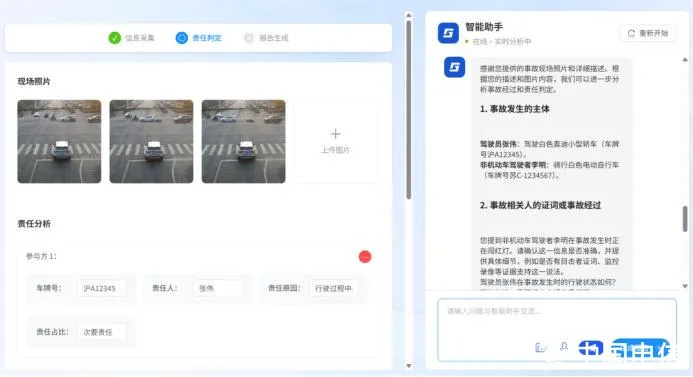Click the chat panel scrollbar thumb
The image size is (693, 377).
click(685, 219)
